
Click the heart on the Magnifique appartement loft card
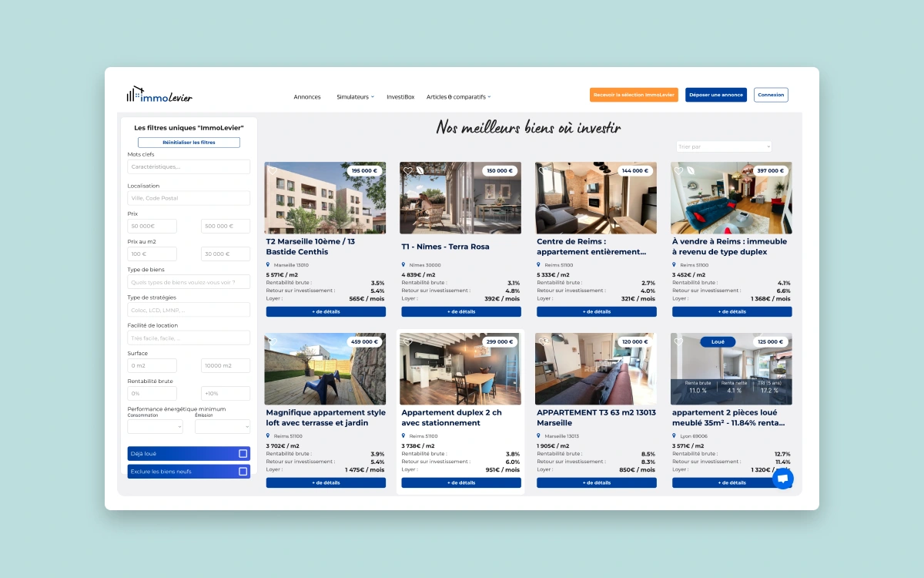point(272,341)
